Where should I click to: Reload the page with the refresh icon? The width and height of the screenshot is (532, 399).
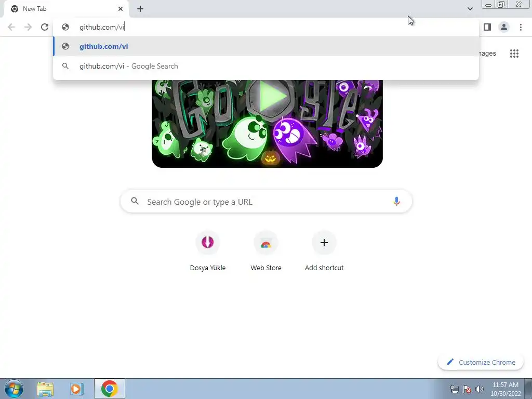(x=45, y=27)
